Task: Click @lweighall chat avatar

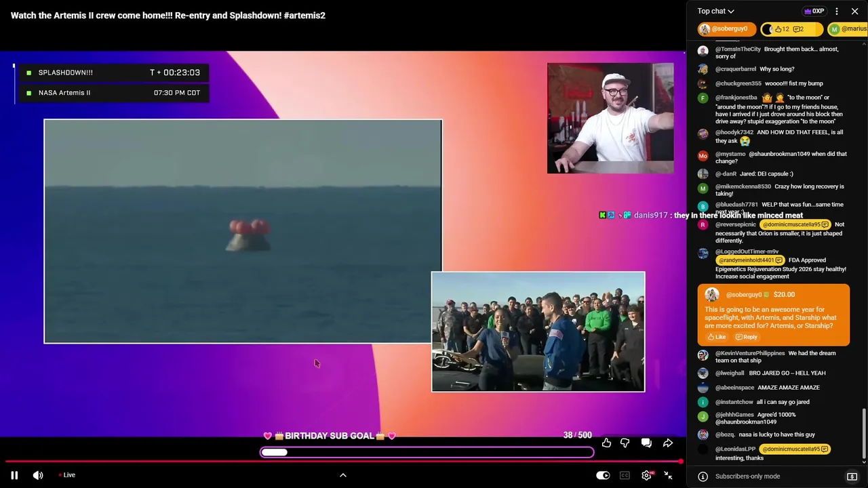Action: [x=703, y=373]
